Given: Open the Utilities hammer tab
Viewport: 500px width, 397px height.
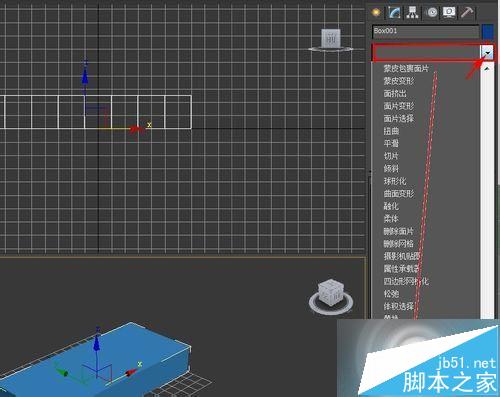Looking at the screenshot, I should (x=467, y=12).
